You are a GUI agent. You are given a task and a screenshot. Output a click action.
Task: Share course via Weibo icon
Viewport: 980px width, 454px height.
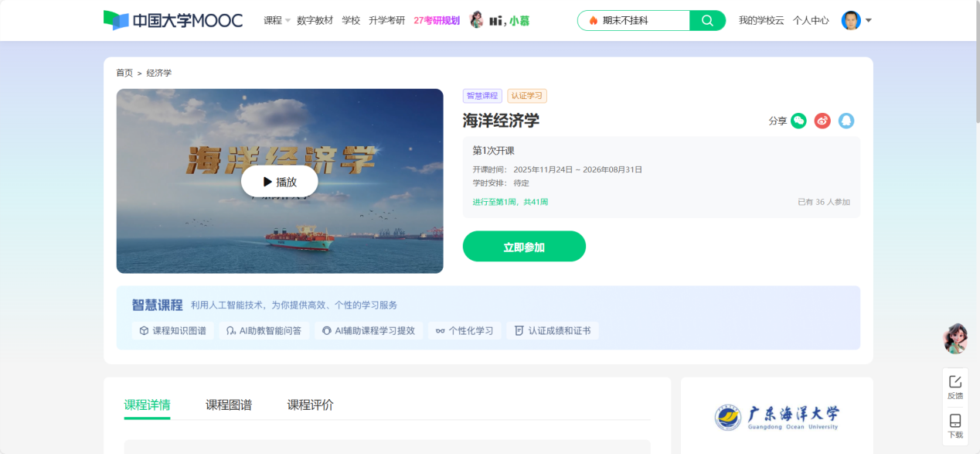point(822,121)
